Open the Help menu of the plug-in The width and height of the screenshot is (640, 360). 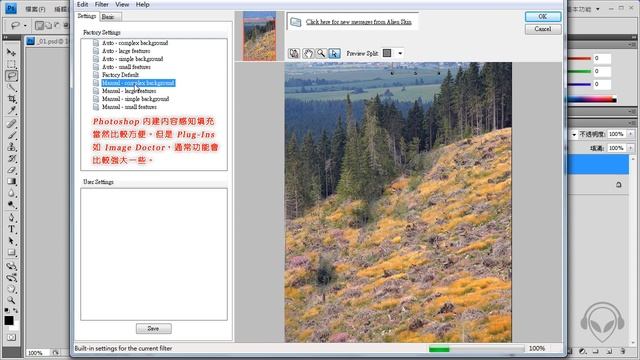pos(142,4)
